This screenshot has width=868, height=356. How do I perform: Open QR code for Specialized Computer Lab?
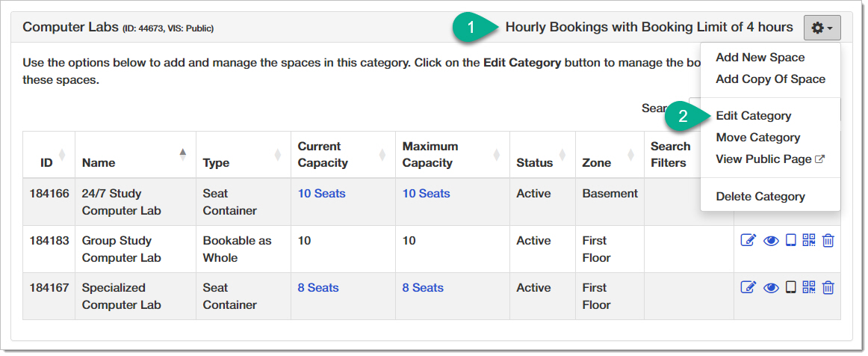click(809, 288)
